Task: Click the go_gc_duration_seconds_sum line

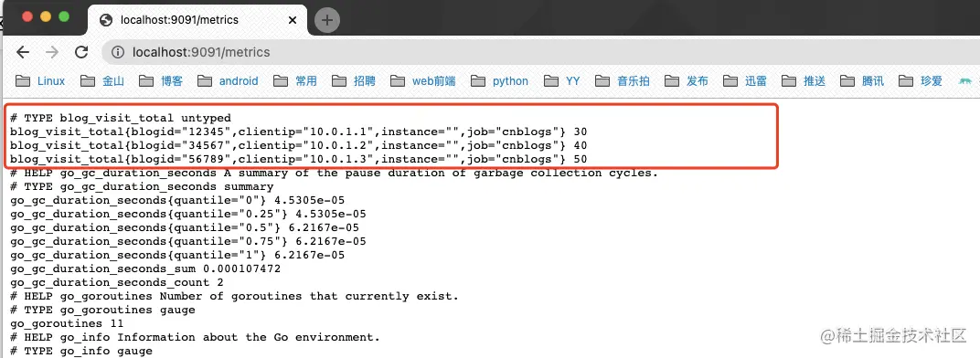Action: click(145, 268)
